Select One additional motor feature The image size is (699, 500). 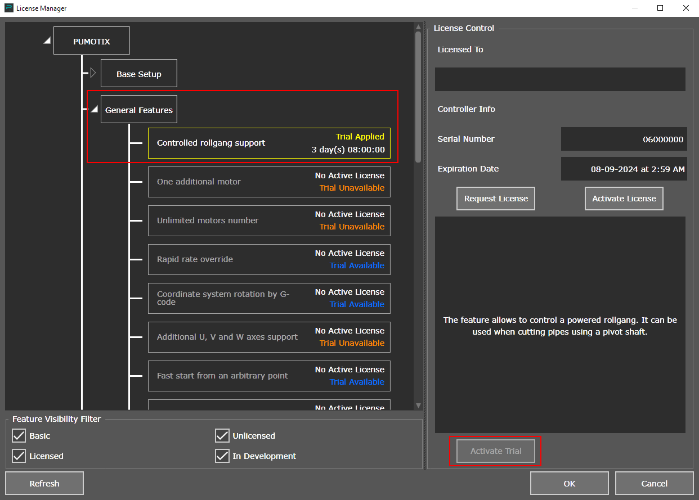pos(269,181)
